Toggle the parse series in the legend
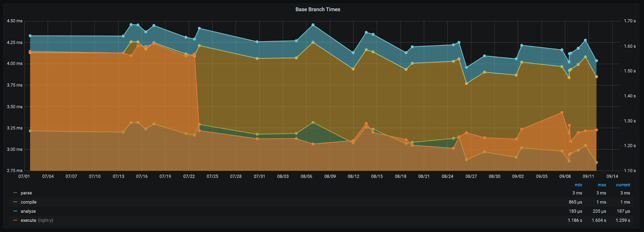The width and height of the screenshot is (644, 232). 26,193
